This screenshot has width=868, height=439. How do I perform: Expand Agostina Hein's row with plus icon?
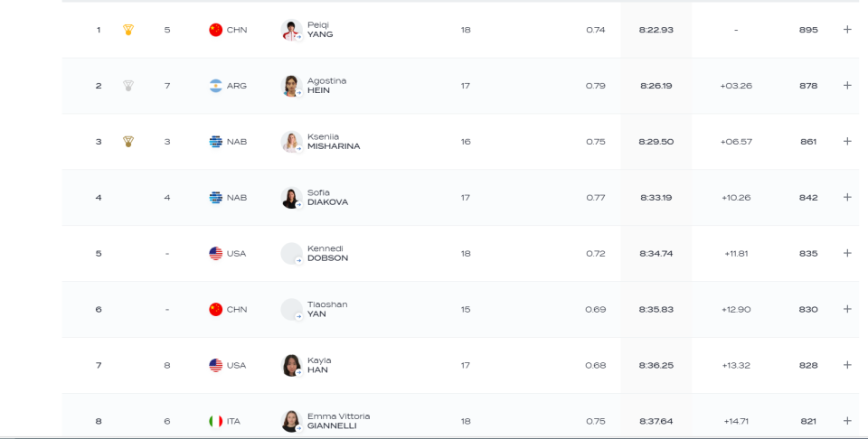coord(847,86)
